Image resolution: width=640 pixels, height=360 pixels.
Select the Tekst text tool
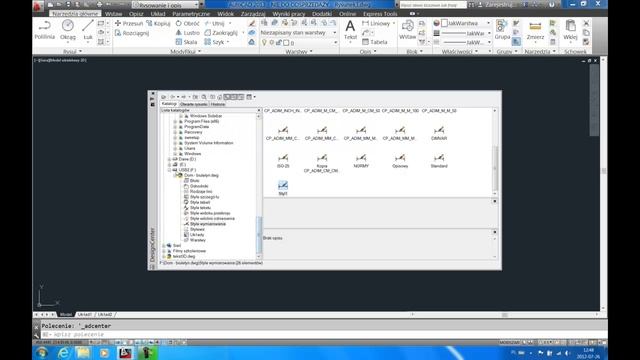click(350, 30)
